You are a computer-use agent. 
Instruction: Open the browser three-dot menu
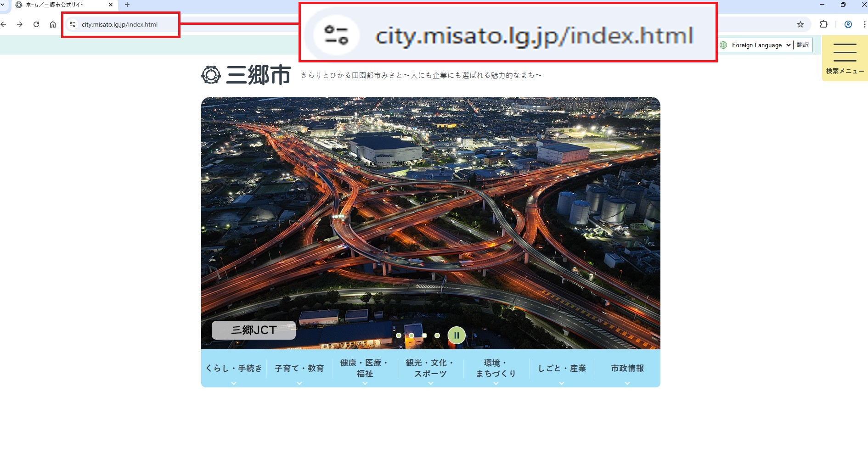[x=864, y=24]
